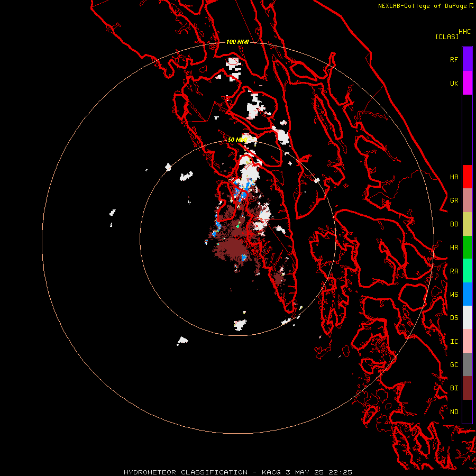
Task: Click the NEXLAB-College of DuPage credit text
Action: pyautogui.click(x=422, y=6)
